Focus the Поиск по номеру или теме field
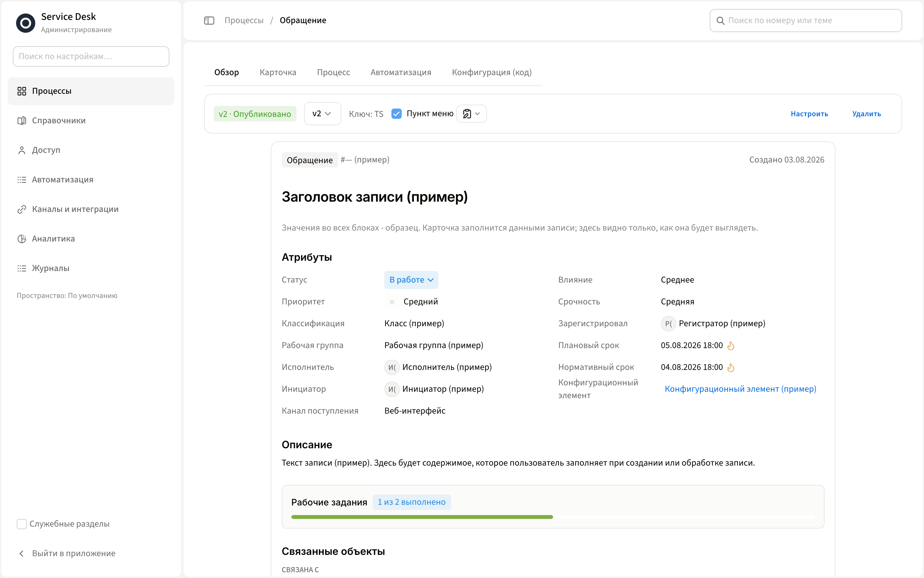The height and width of the screenshot is (578, 924). pos(806,21)
